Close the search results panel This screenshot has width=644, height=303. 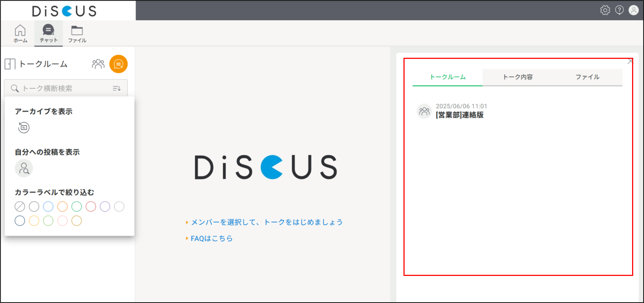coord(630,61)
